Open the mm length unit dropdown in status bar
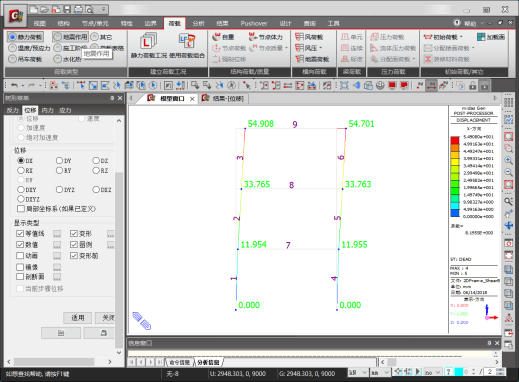This screenshot has height=382, width=519. point(387,372)
